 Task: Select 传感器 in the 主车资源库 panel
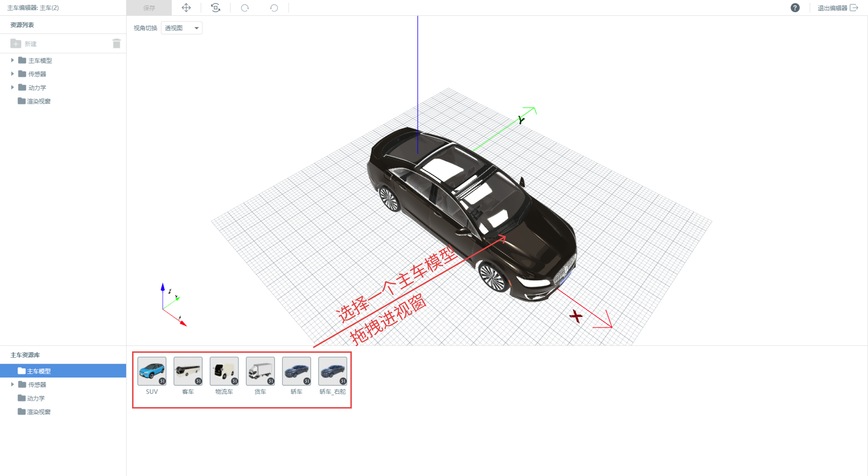[x=37, y=385]
